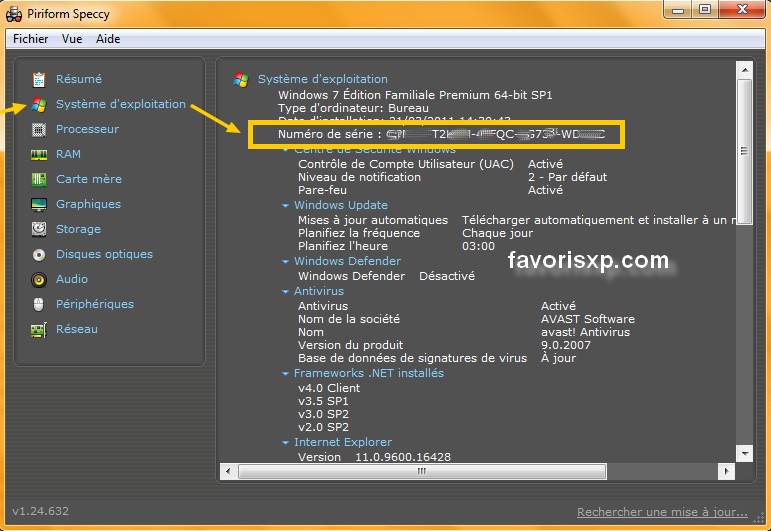Click the v4.0 Client entry
Image resolution: width=771 pixels, height=531 pixels.
click(x=329, y=388)
